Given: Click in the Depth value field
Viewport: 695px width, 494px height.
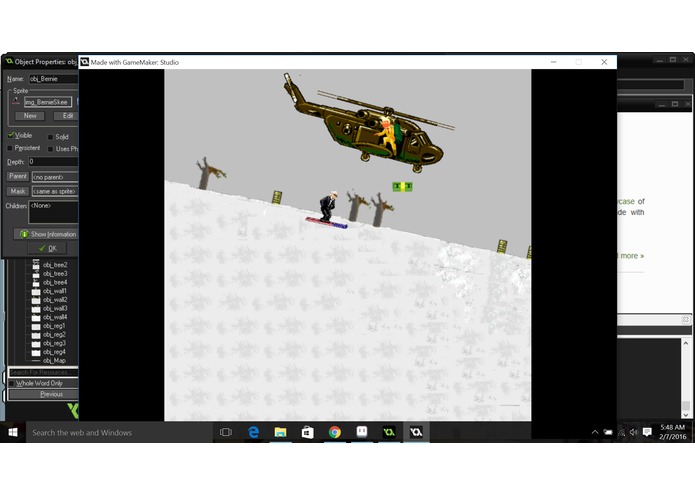Looking at the screenshot, I should pos(53,162).
